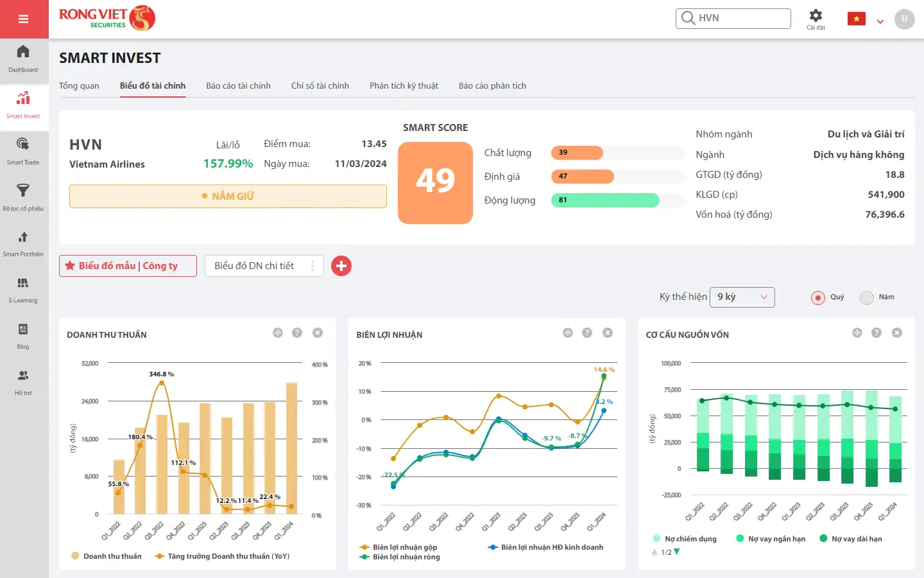Select the Quý radio button

[818, 297]
